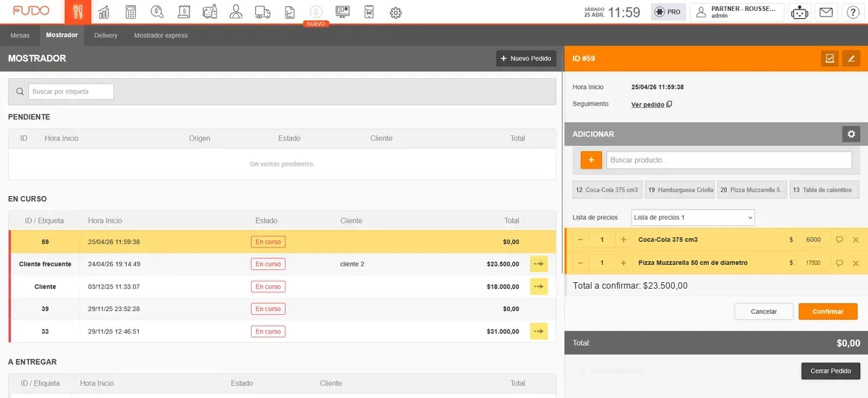Switch to the Delivery tab
This screenshot has height=398, width=868.
tap(106, 35)
